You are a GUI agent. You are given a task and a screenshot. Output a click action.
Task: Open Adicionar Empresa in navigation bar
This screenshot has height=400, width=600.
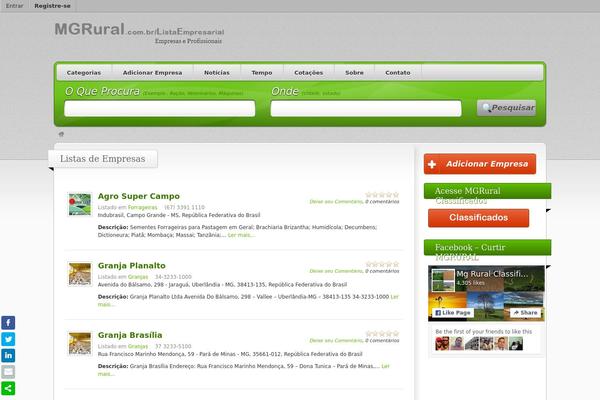(152, 72)
